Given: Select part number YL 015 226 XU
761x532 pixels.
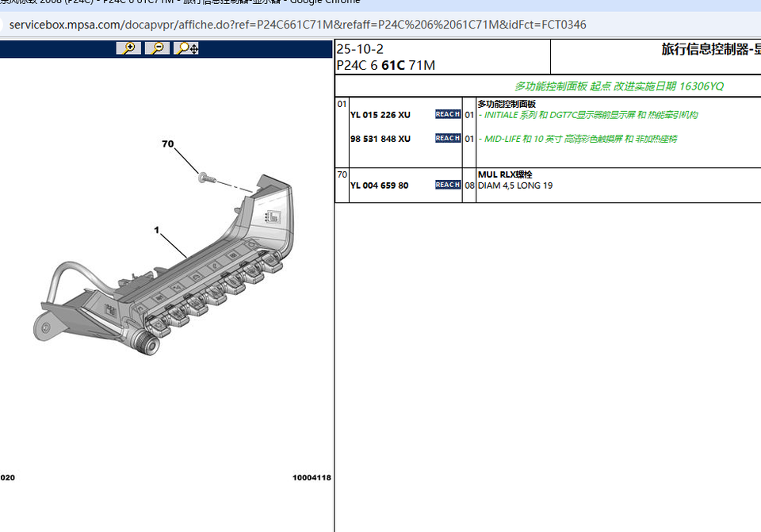Looking at the screenshot, I should point(380,115).
